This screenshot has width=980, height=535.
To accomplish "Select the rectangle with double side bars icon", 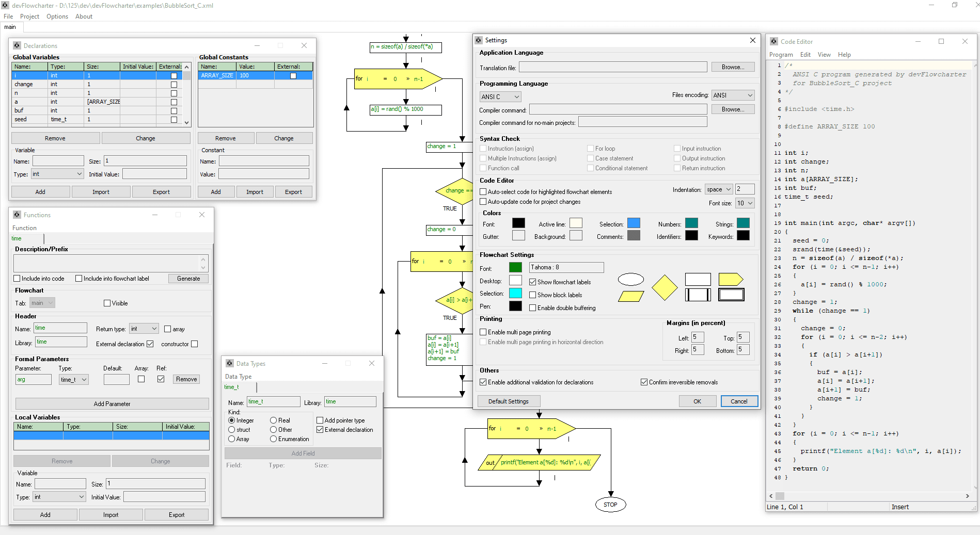I will click(x=698, y=295).
